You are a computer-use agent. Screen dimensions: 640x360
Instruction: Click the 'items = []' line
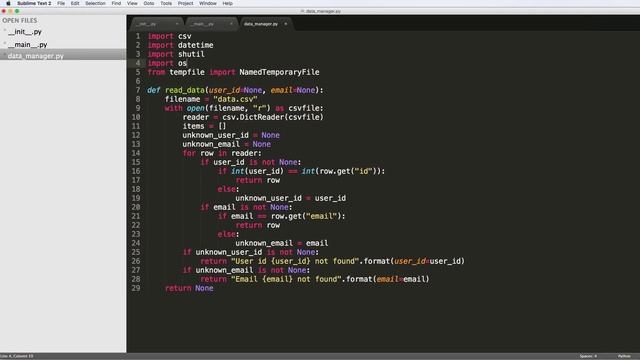pos(204,126)
